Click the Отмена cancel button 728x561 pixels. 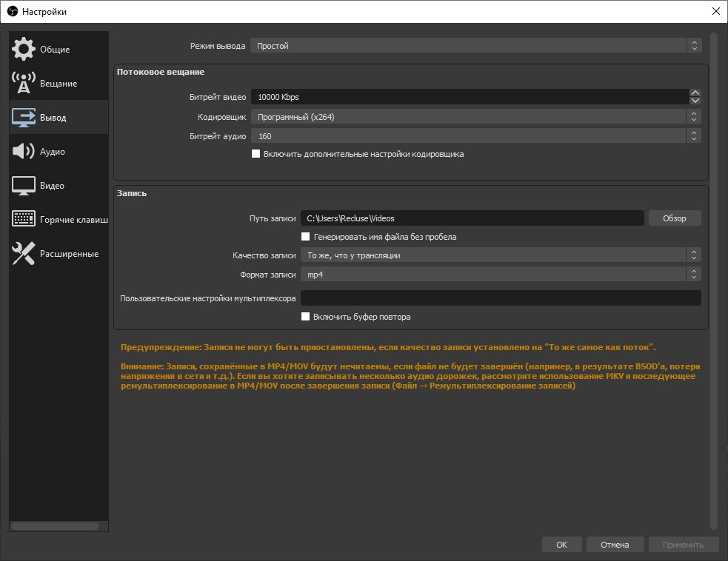tap(615, 545)
